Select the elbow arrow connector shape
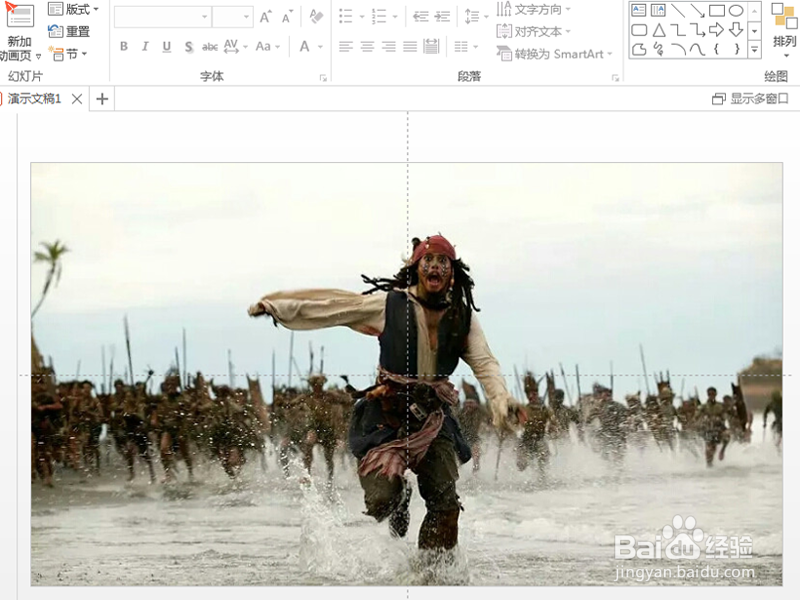Screen dimensions: 800x600 coord(697,30)
